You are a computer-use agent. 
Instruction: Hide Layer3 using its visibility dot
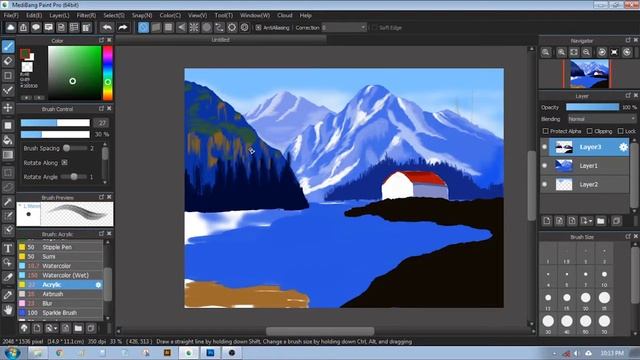[x=544, y=147]
